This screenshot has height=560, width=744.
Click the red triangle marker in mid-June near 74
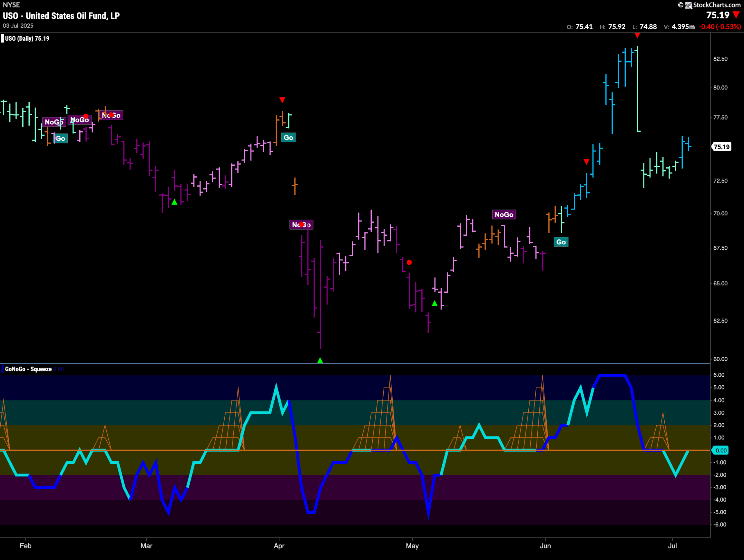[x=586, y=162]
